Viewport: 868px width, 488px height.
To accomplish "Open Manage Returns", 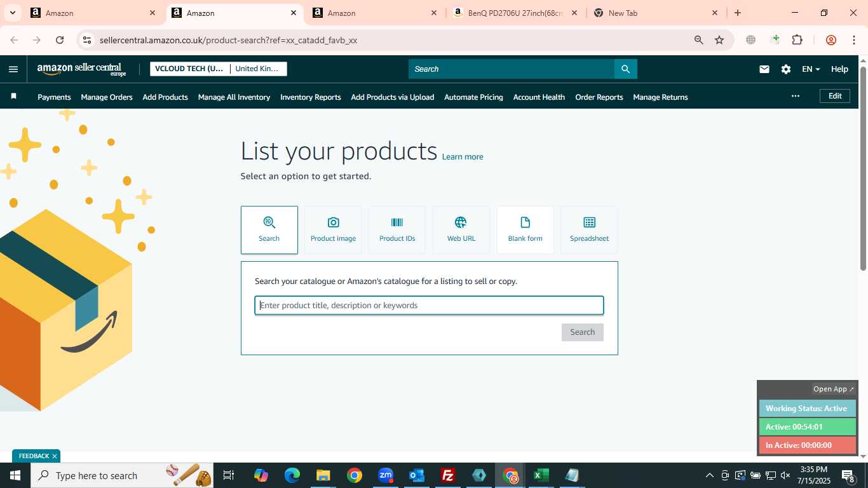I will point(660,97).
